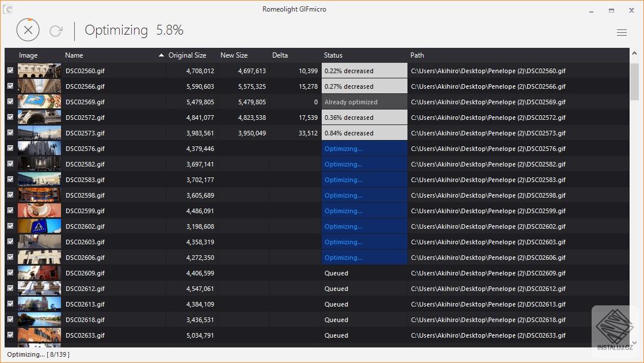Sort by the Status column header
Screen dimensions: 644x363
(x=333, y=55)
